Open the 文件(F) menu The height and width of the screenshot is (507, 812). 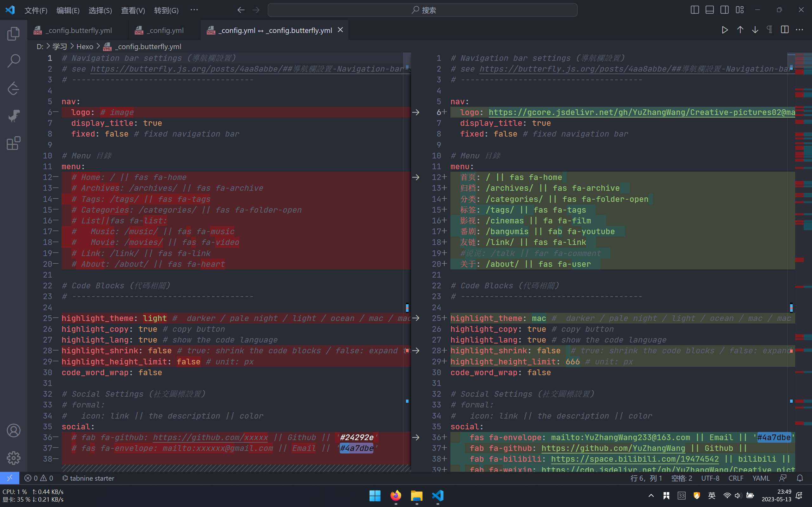click(36, 10)
